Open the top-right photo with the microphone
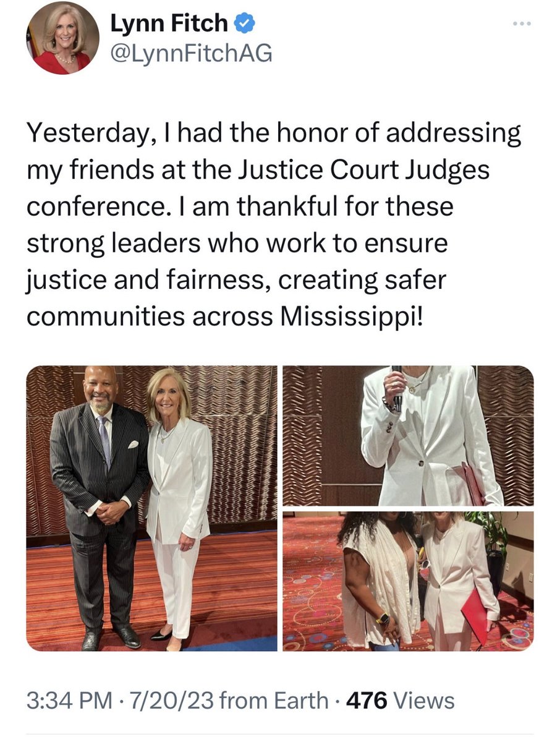 coord(408,435)
